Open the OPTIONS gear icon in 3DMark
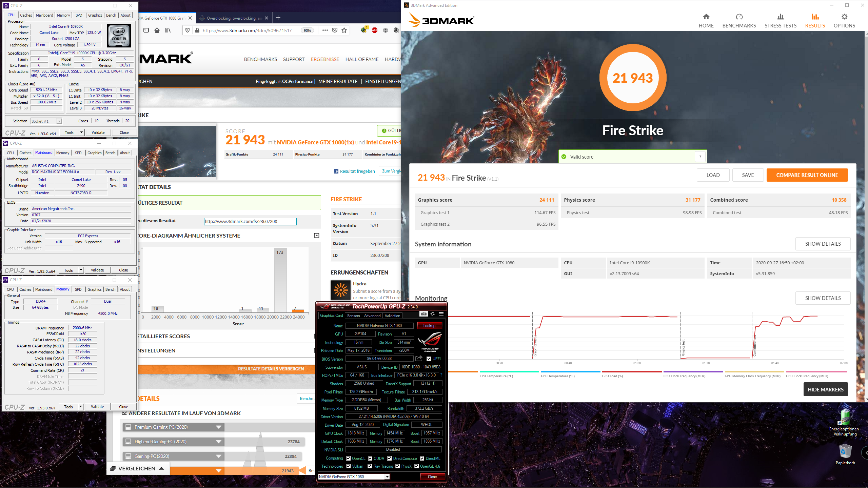This screenshot has width=868, height=488. click(x=844, y=17)
